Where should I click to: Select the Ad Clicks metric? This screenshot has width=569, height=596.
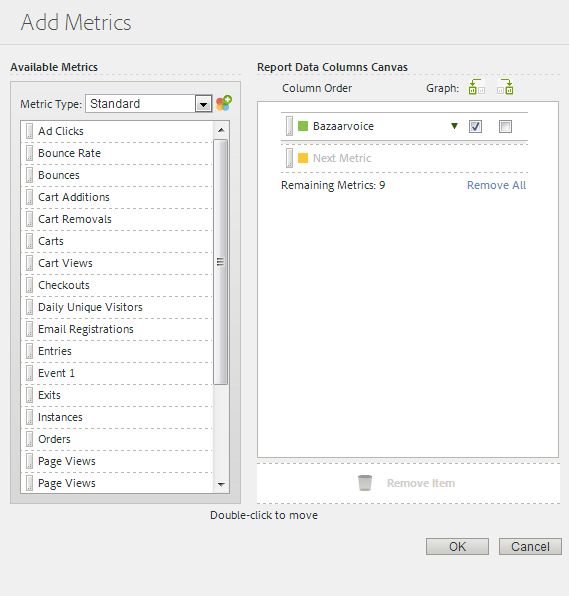coord(61,131)
